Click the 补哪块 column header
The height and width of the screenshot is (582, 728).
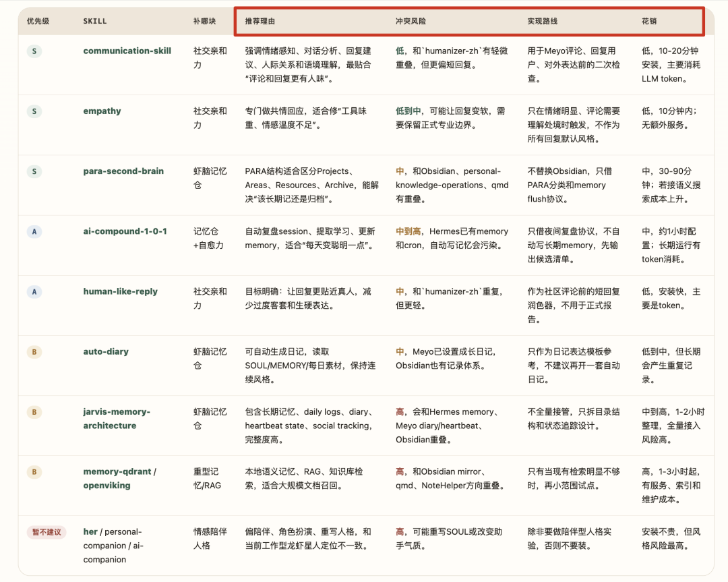204,21
